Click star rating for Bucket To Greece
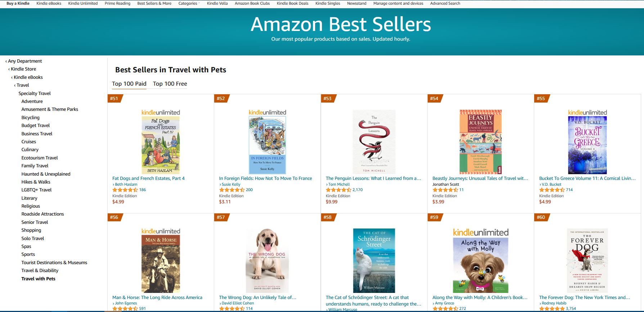Image resolution: width=644 pixels, height=312 pixels. click(x=552, y=190)
